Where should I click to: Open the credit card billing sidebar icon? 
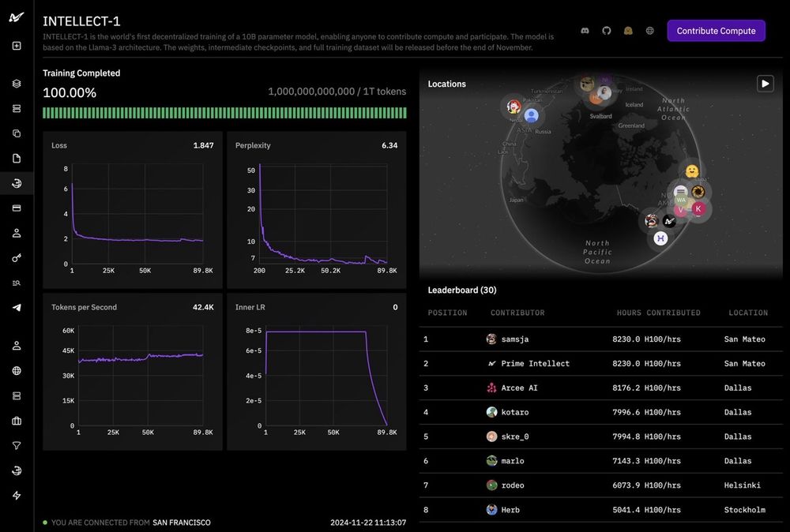17,208
